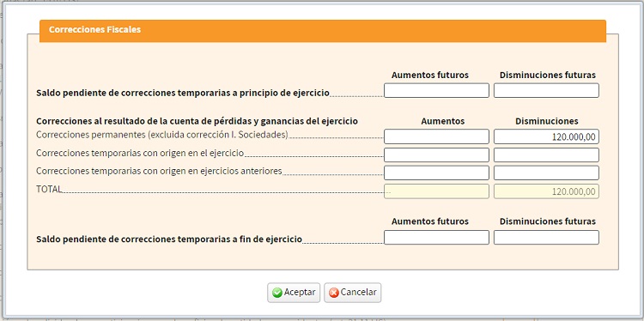The height and width of the screenshot is (321, 644).
Task: Focus Disminuciones futuras field for principio de ejercicio
Action: click(x=546, y=90)
